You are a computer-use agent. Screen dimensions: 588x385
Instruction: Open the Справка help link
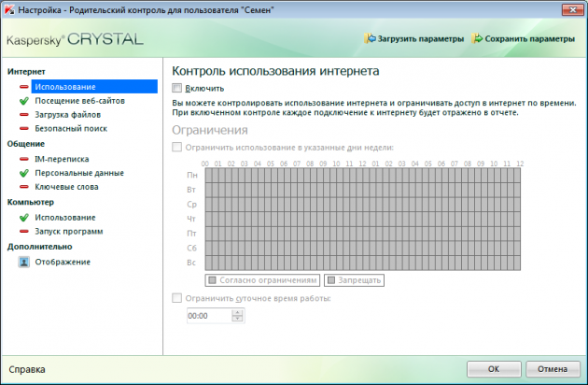click(x=27, y=370)
